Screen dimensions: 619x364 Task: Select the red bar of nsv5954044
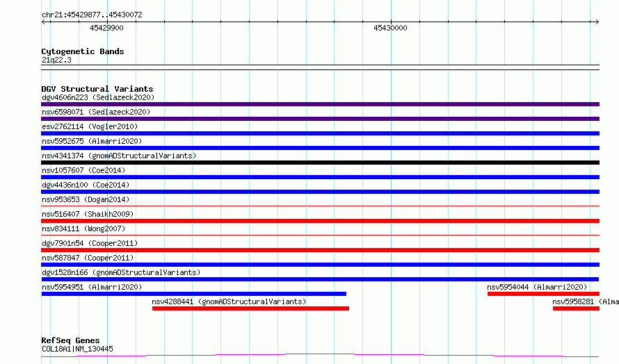(x=544, y=294)
